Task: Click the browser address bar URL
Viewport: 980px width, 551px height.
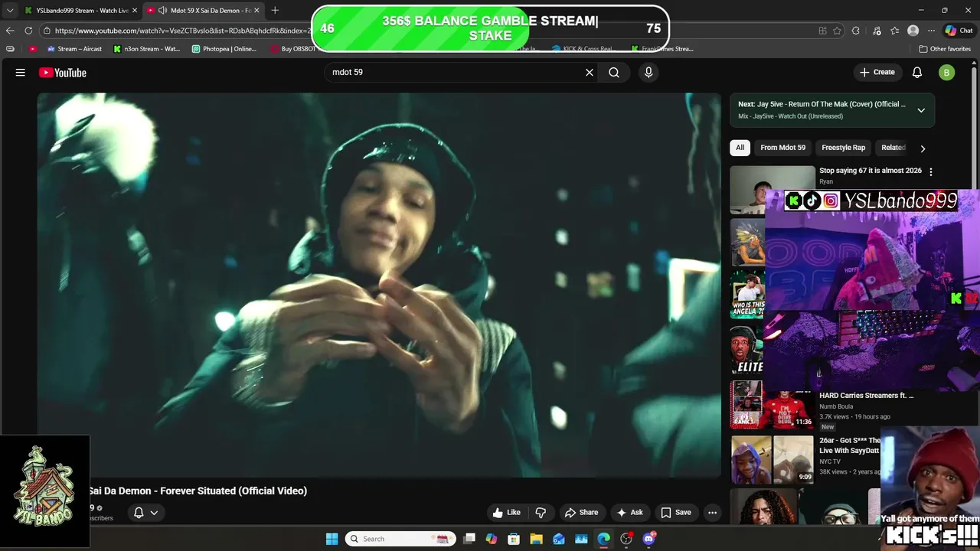Action: tap(182, 31)
